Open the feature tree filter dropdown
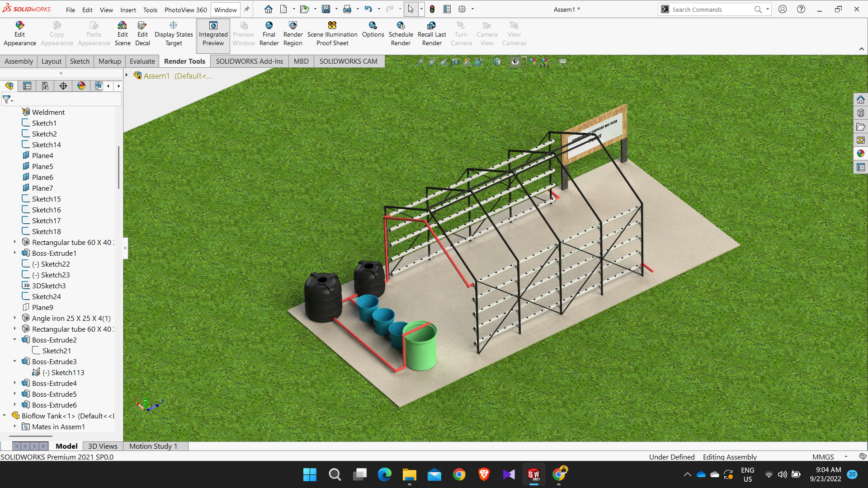 click(8, 99)
